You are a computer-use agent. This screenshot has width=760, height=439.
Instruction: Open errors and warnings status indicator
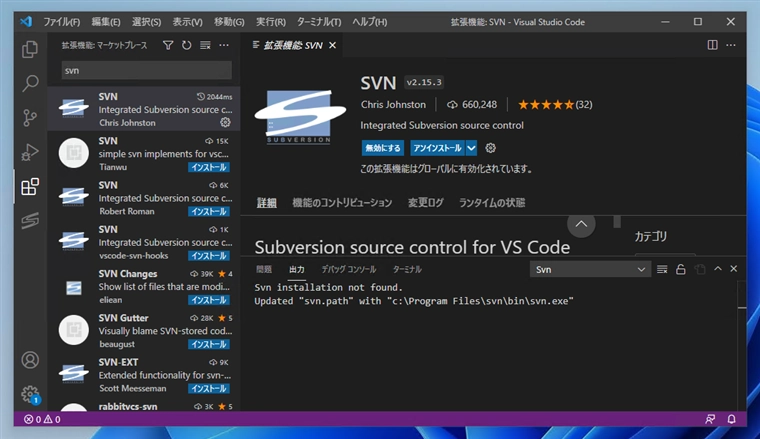pyautogui.click(x=42, y=419)
